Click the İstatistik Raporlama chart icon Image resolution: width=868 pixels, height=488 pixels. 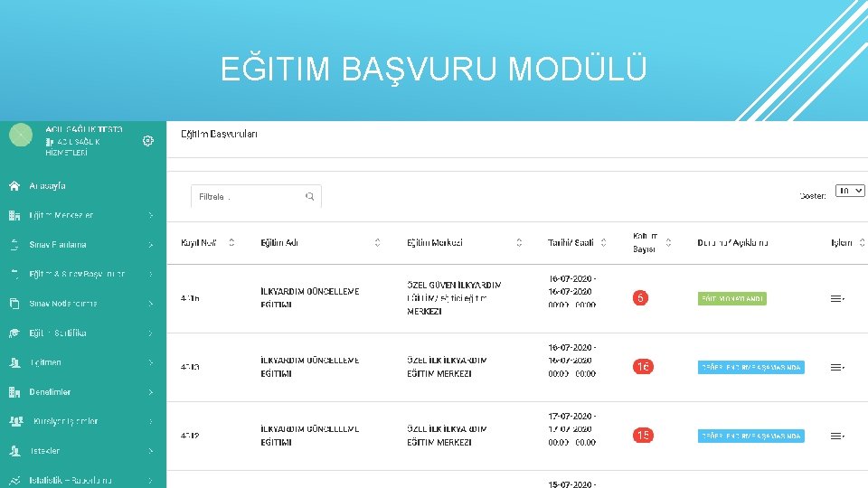pyautogui.click(x=14, y=480)
